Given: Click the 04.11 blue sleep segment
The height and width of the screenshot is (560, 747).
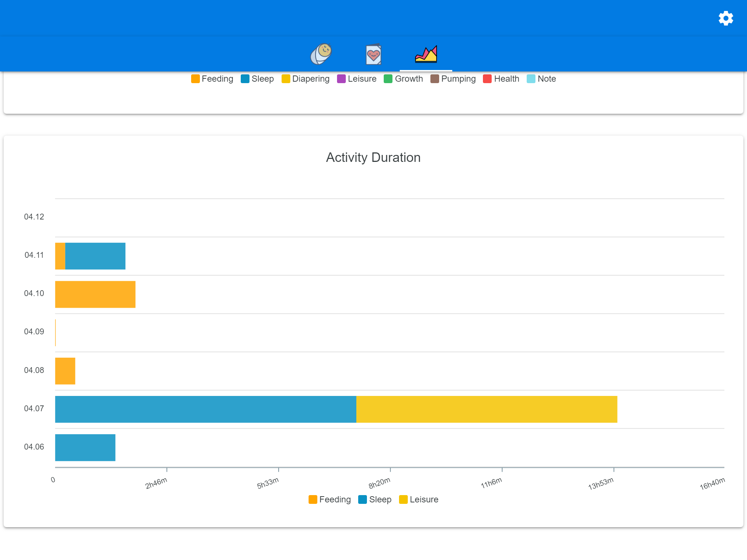Looking at the screenshot, I should (x=95, y=256).
